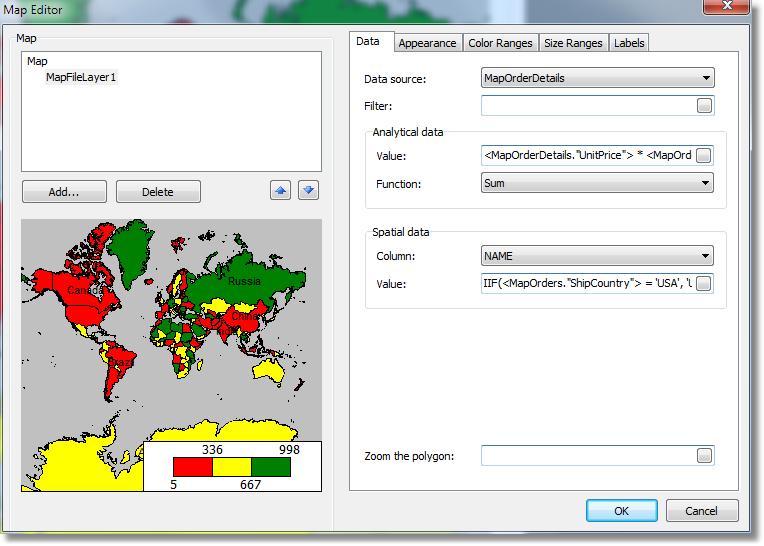Open the Color Ranges tab
The image size is (764, 546).
coord(500,43)
